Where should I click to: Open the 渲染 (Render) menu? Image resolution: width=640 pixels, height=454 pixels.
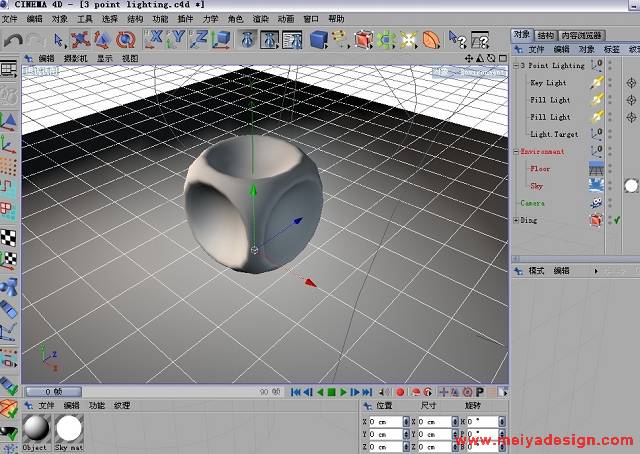tap(261, 19)
